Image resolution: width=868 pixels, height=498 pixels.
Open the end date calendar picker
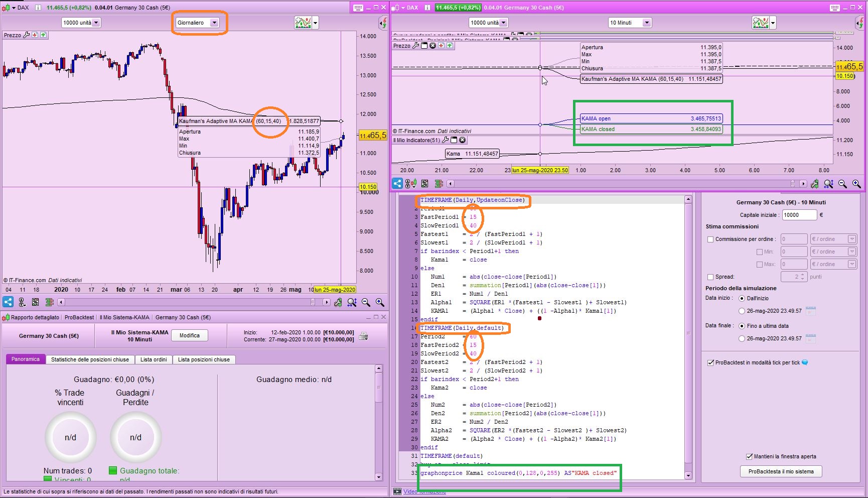pos(810,338)
